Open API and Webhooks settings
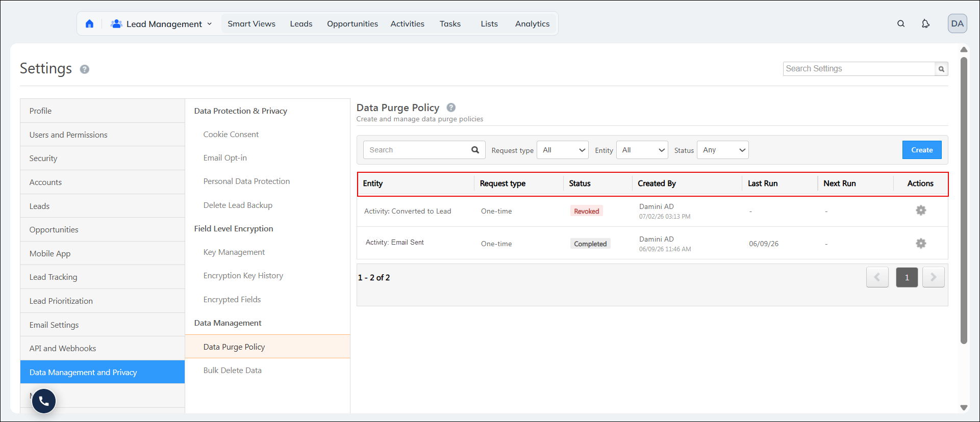This screenshot has width=980, height=422. click(x=103, y=348)
